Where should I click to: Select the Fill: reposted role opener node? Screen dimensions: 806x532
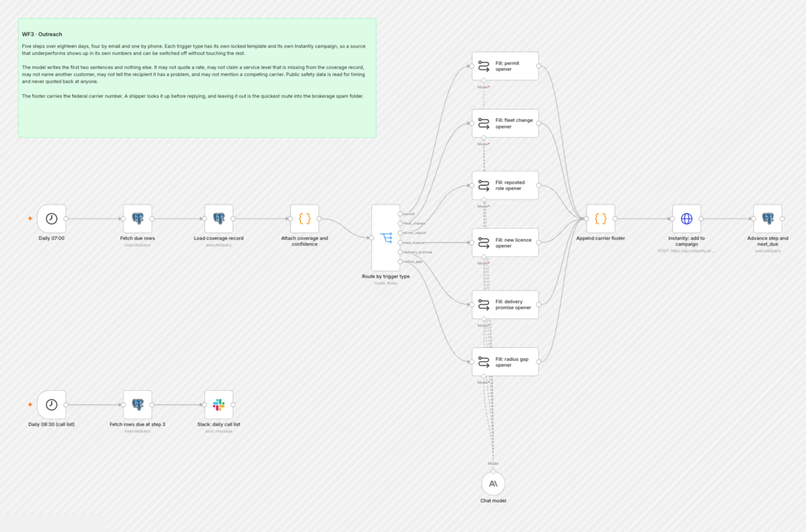tap(505, 185)
